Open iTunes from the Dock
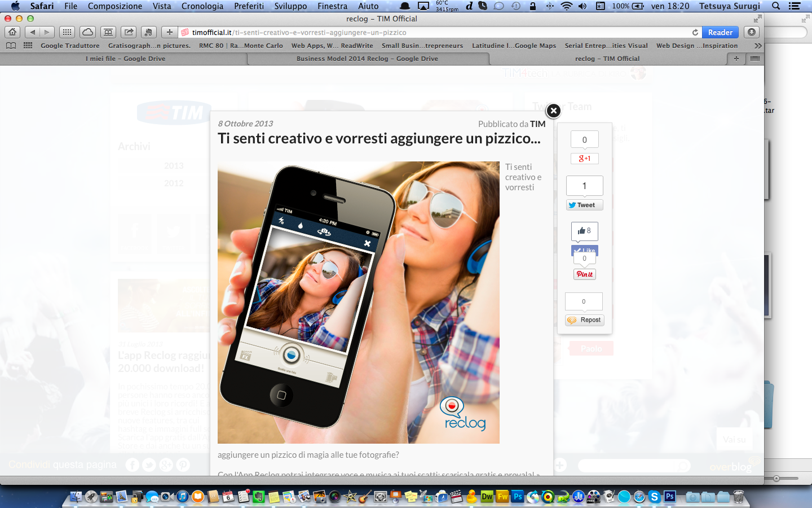This screenshot has height=508, width=812. click(x=183, y=497)
